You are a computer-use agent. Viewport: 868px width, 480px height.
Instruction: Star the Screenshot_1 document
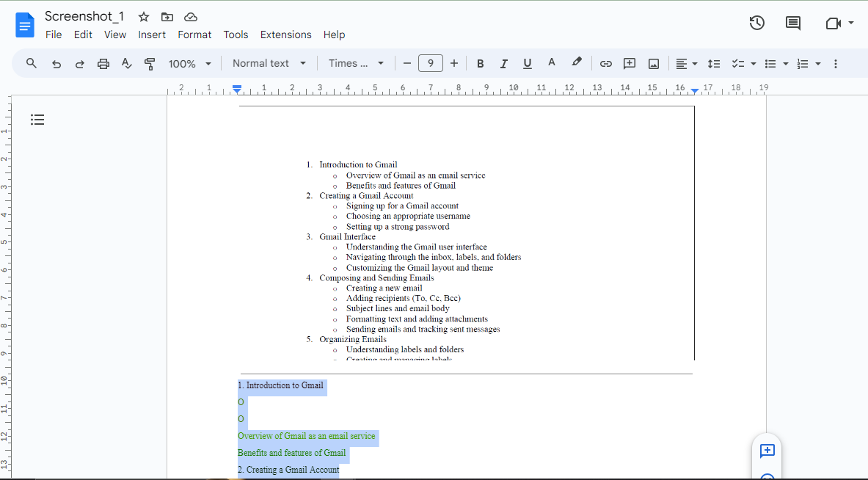tap(144, 17)
